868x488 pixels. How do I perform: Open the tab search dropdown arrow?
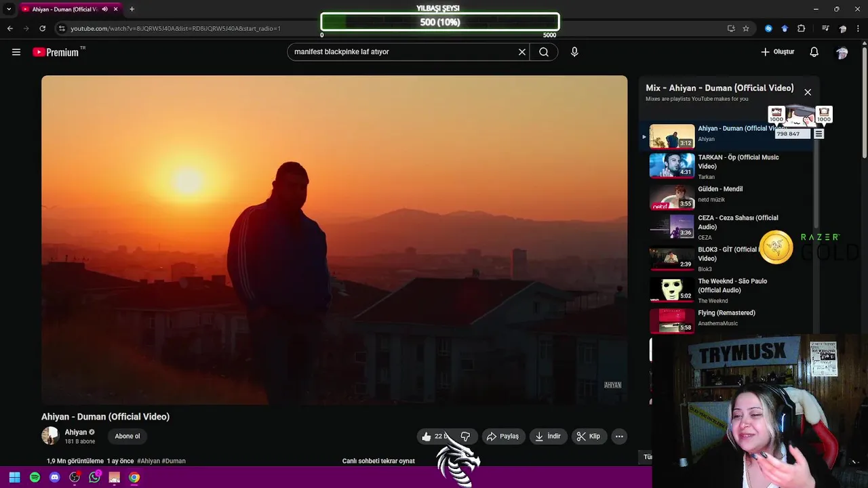9,9
